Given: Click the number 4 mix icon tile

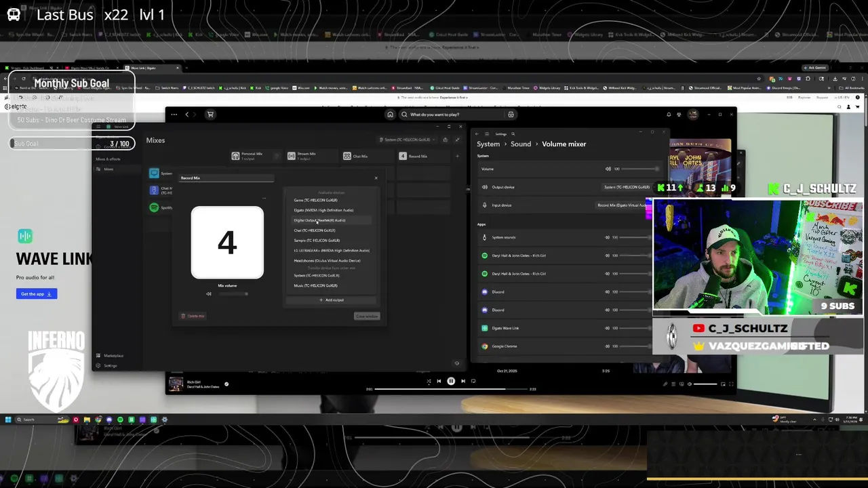Looking at the screenshot, I should click(x=227, y=243).
